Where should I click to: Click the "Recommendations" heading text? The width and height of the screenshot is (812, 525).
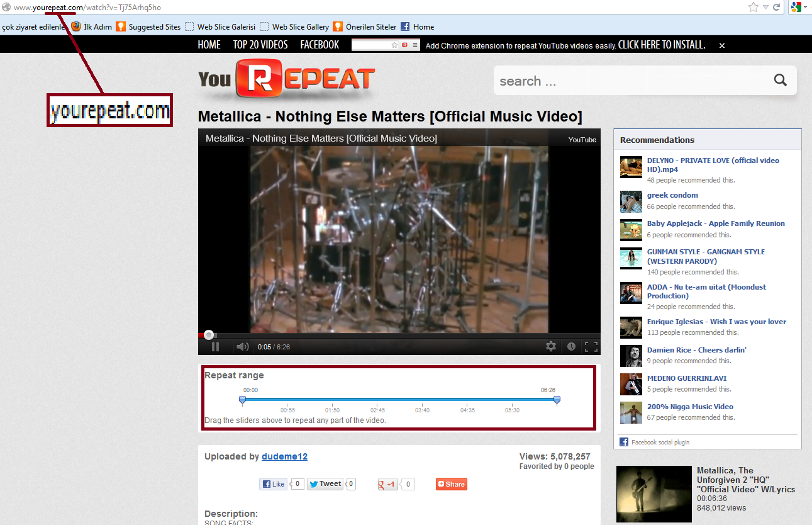coord(657,140)
